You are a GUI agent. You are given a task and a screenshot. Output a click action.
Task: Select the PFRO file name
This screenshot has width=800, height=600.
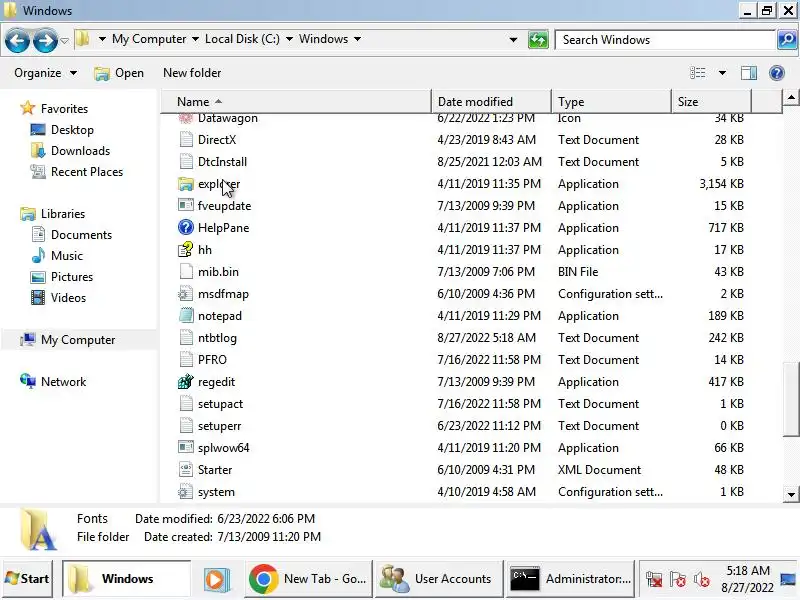[x=212, y=360]
